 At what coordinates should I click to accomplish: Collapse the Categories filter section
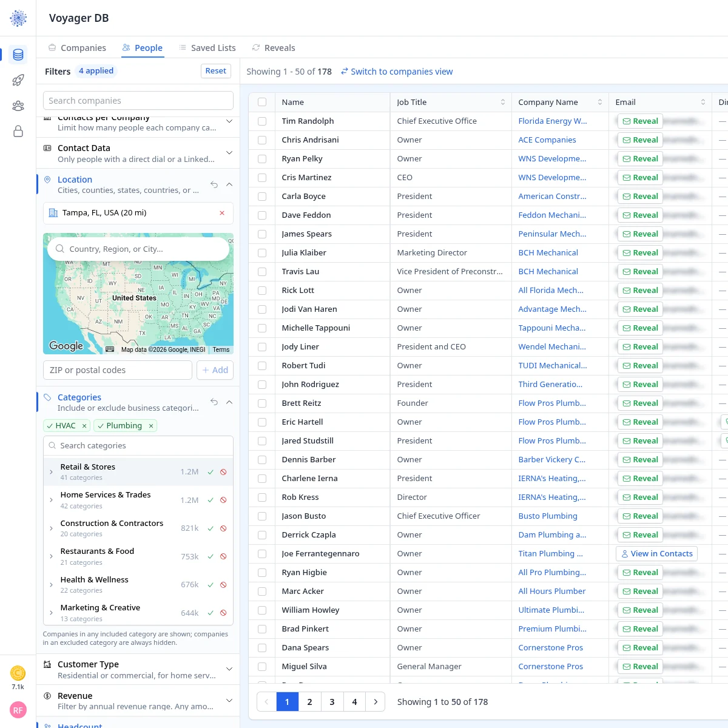click(x=229, y=402)
